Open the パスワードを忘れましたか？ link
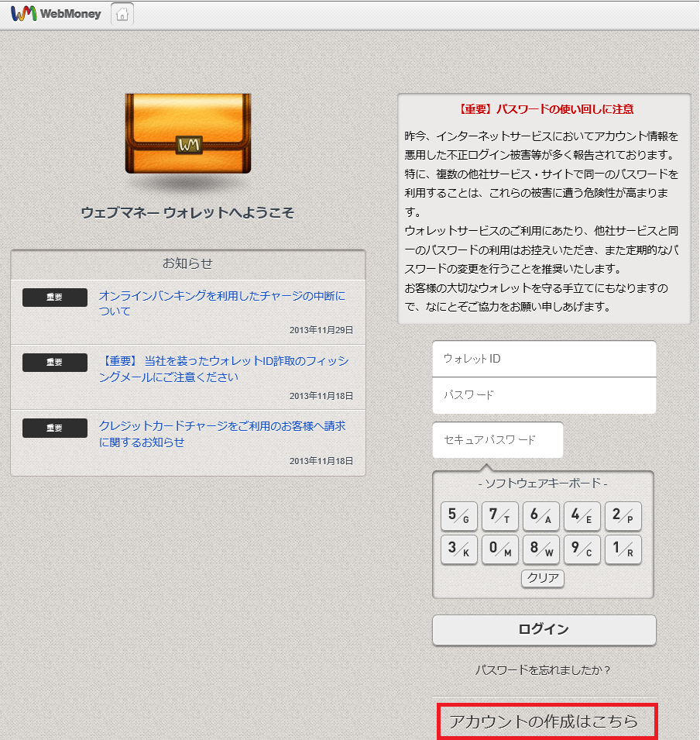 (543, 669)
